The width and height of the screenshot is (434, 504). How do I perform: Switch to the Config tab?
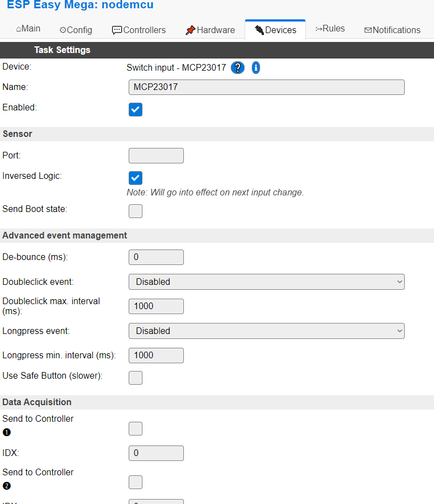coord(76,30)
